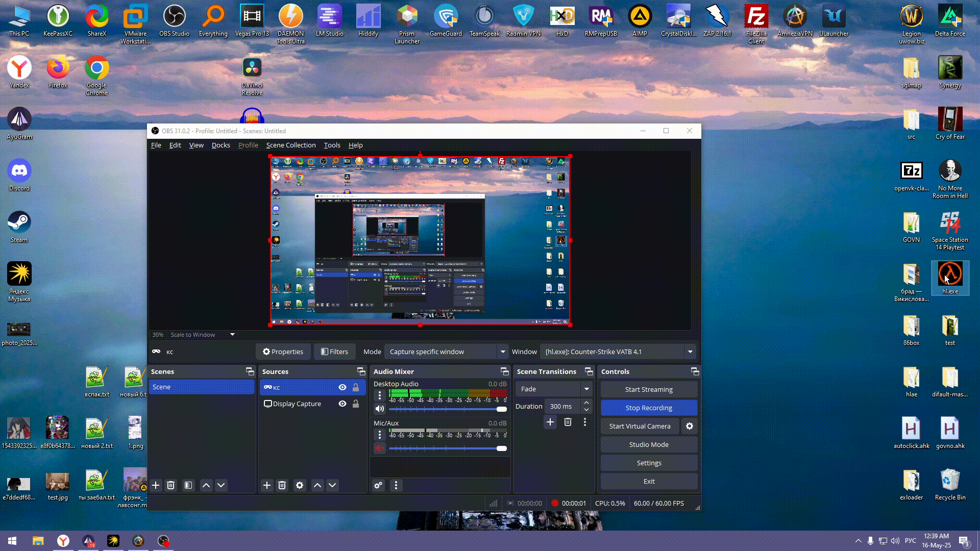Open the Filters button for the source
This screenshot has height=551, width=980.
(334, 352)
